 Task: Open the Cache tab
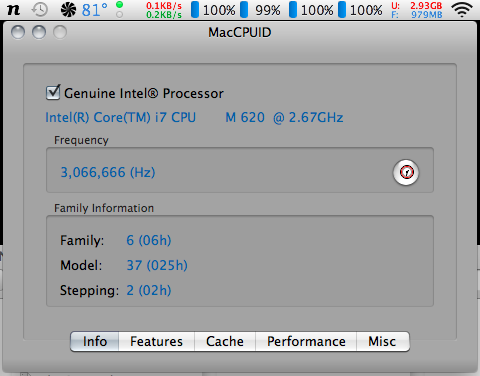pos(225,341)
